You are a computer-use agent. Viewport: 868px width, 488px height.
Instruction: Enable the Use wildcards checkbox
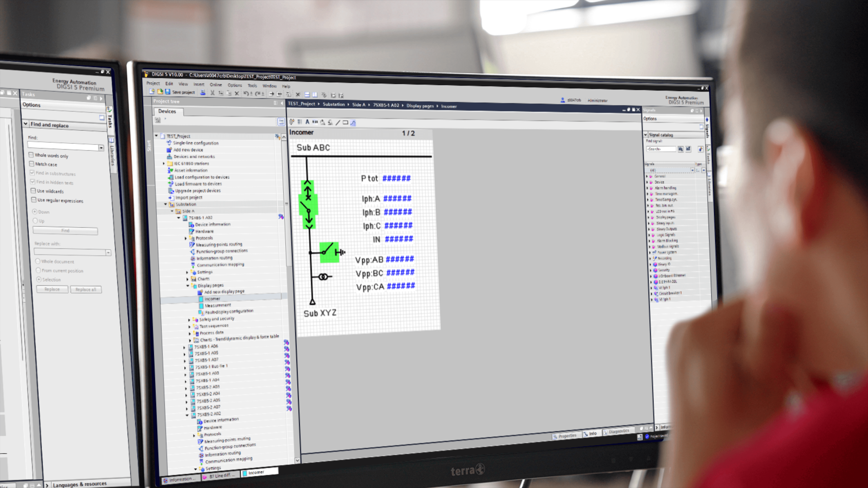click(x=33, y=191)
